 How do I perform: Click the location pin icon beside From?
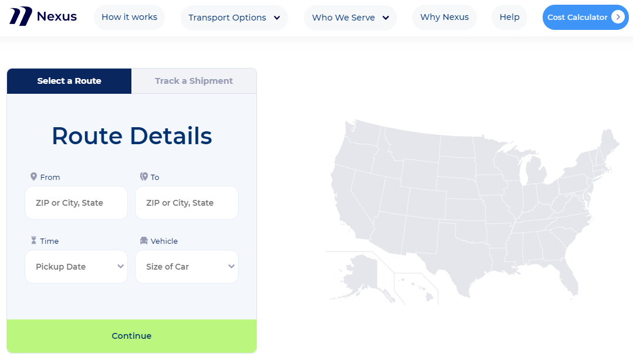33,177
